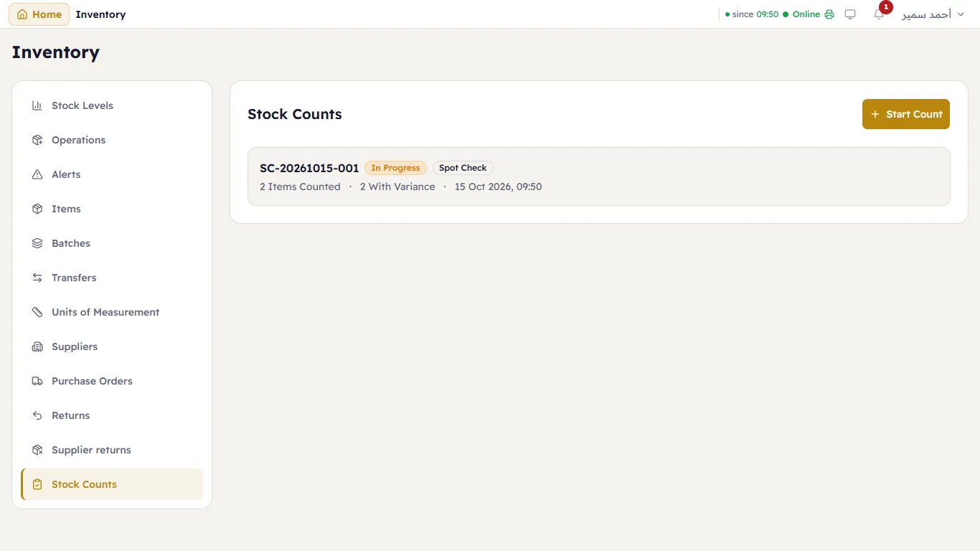The image size is (980, 551).
Task: Go to the Suppliers page
Action: (x=112, y=347)
